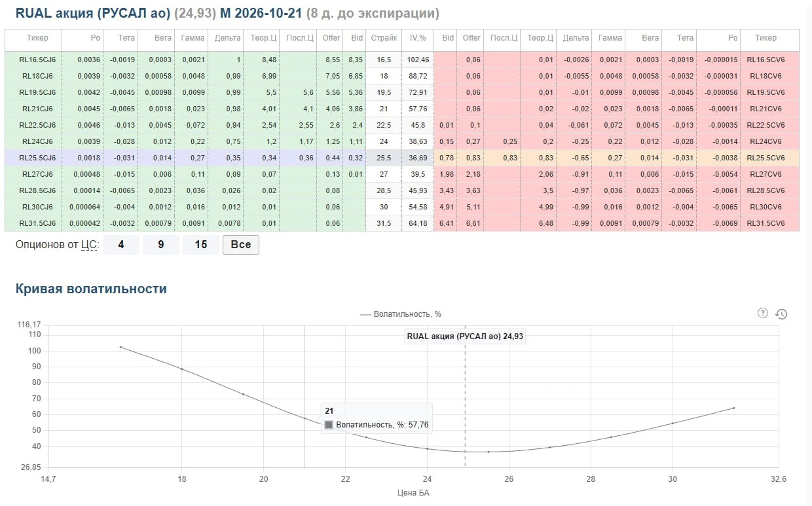Click the "RUAL акция (РУСАЛ ао) 24,93" chart marker label
Image resolution: width=812 pixels, height=506 pixels.
[x=465, y=336]
